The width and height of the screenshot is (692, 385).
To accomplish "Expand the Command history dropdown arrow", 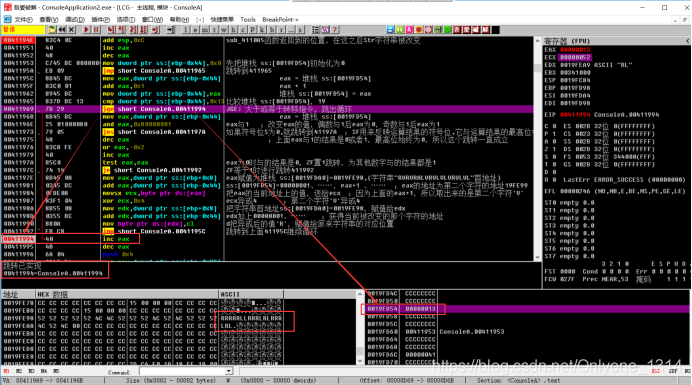I will coord(229,371).
